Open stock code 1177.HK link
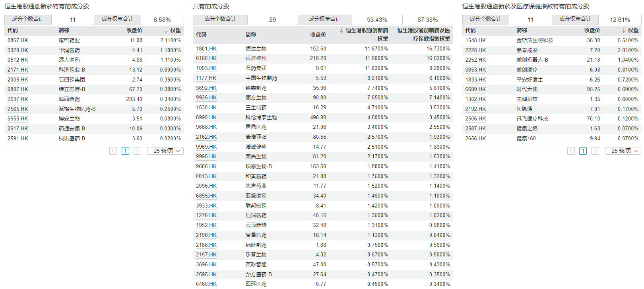This screenshot has width=644, height=289. click(x=206, y=78)
